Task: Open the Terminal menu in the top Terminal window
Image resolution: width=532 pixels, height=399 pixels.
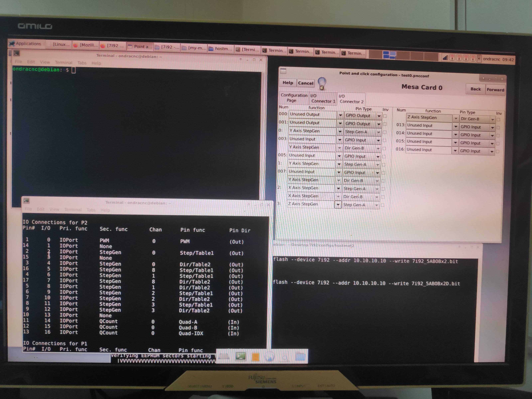Action: point(64,63)
